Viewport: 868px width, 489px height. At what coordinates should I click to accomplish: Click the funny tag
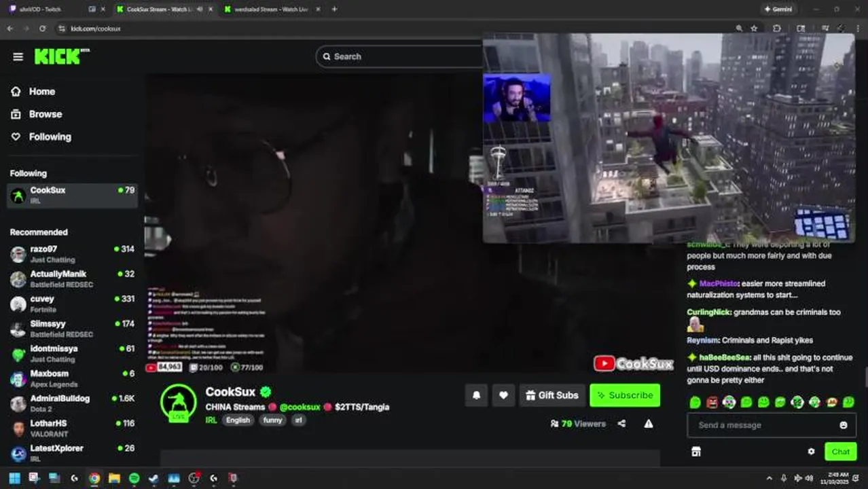[272, 420]
